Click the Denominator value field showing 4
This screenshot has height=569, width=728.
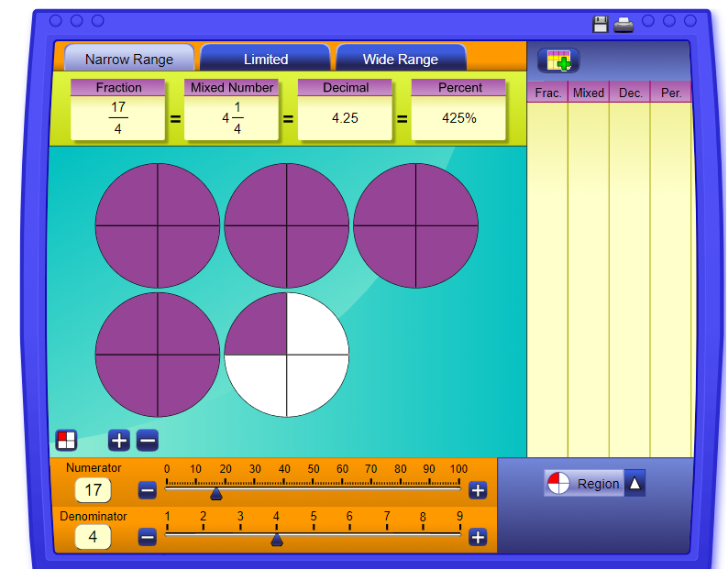click(x=93, y=537)
